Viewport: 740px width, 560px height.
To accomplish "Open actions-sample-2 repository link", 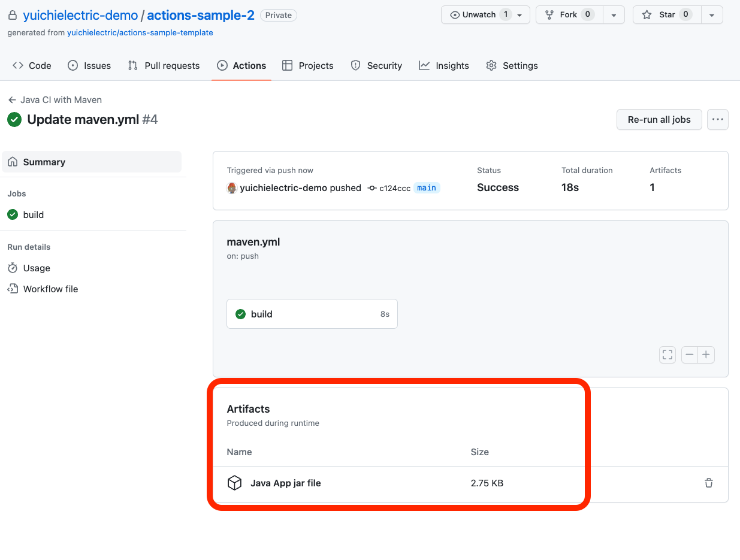I will (x=201, y=15).
